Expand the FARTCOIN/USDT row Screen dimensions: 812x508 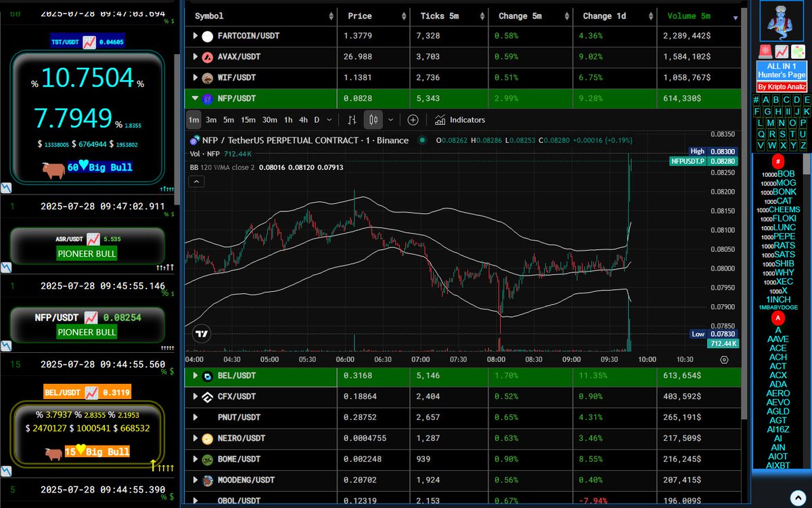click(x=196, y=36)
